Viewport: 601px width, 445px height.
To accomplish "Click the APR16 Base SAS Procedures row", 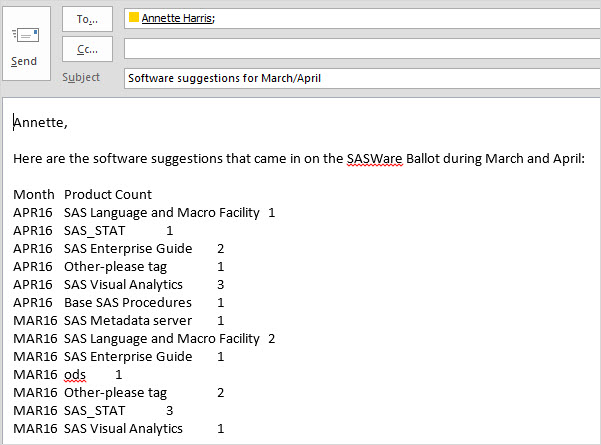I will pos(120,302).
